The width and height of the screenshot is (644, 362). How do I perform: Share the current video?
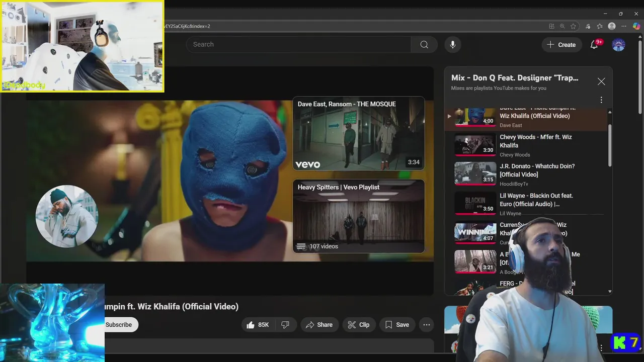[319, 325]
